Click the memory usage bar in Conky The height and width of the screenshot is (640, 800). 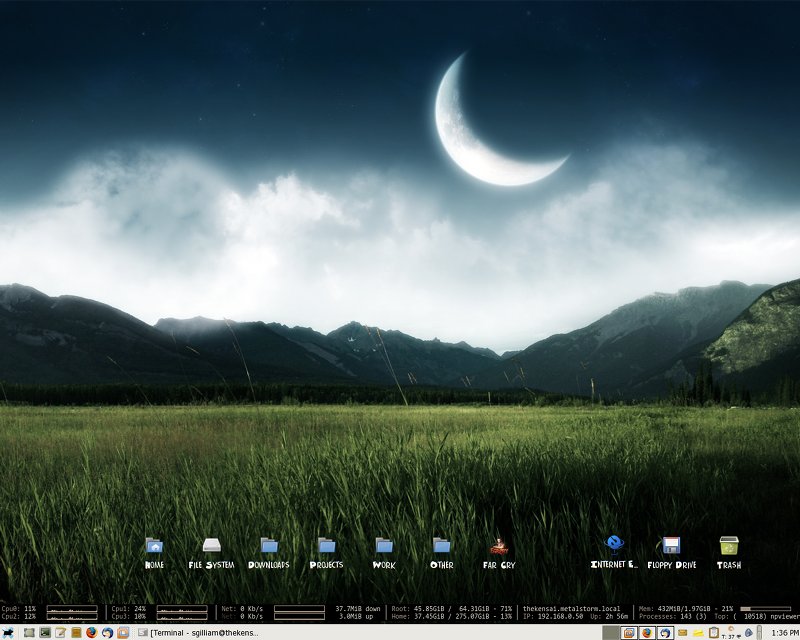[x=765, y=608]
